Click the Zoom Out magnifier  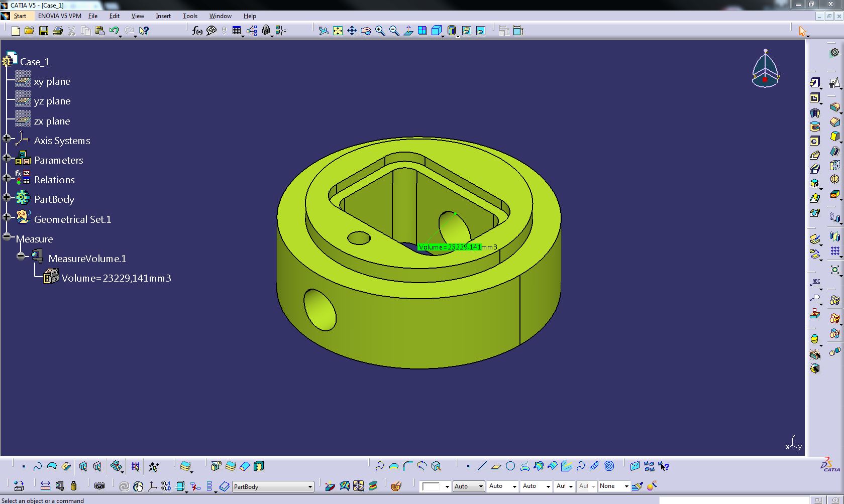394,31
